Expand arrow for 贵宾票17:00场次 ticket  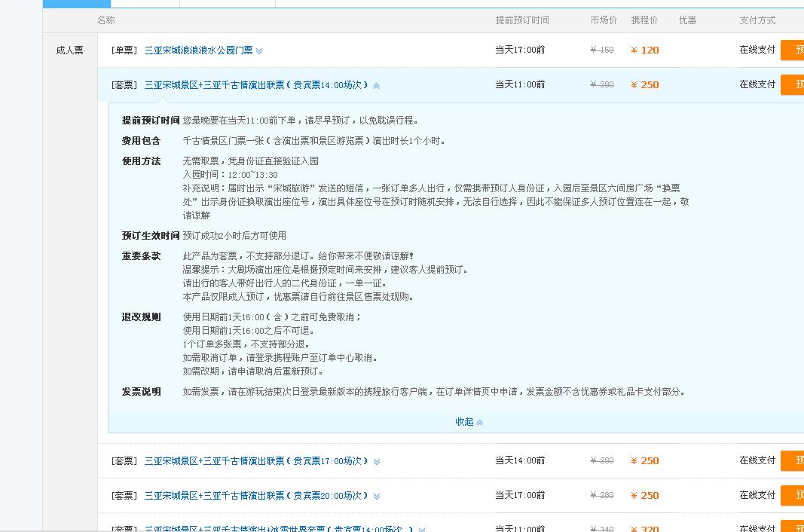pyautogui.click(x=376, y=462)
